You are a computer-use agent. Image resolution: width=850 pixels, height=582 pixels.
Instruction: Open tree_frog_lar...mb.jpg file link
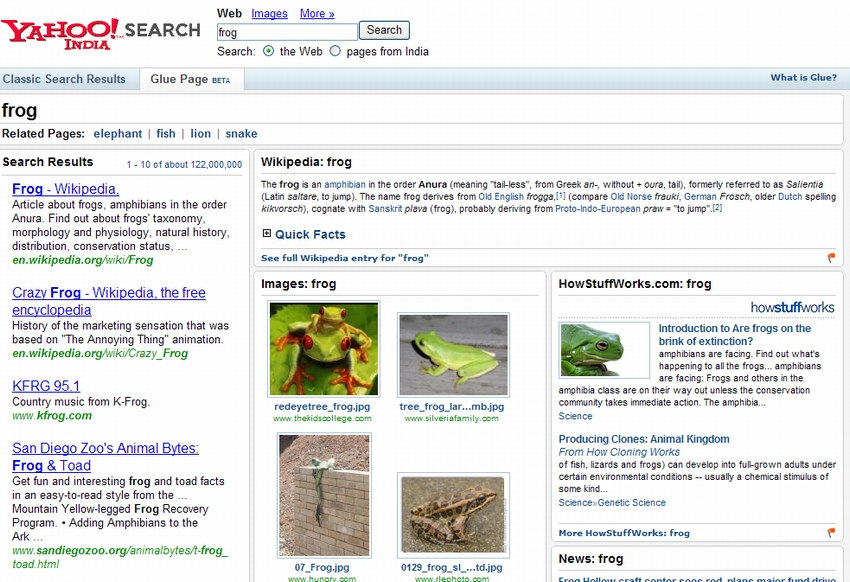point(452,406)
